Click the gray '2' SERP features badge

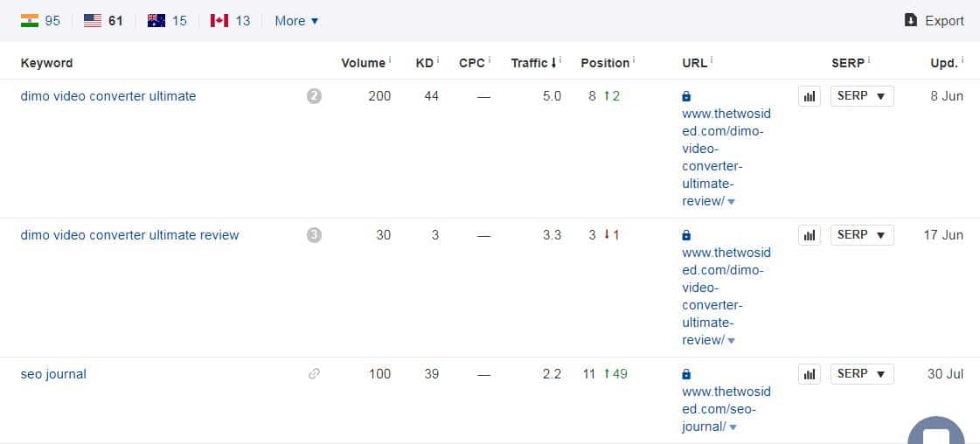(x=315, y=96)
